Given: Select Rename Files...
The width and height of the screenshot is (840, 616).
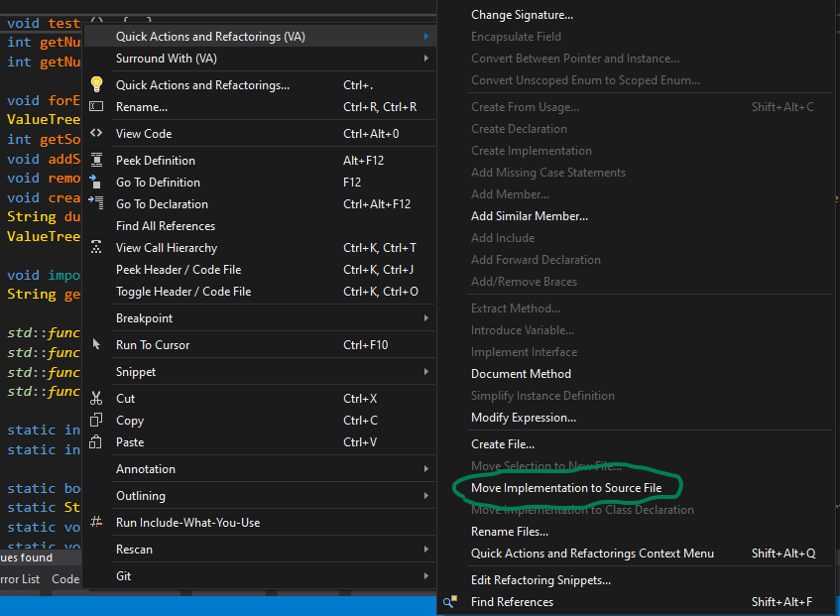Looking at the screenshot, I should point(510,532).
